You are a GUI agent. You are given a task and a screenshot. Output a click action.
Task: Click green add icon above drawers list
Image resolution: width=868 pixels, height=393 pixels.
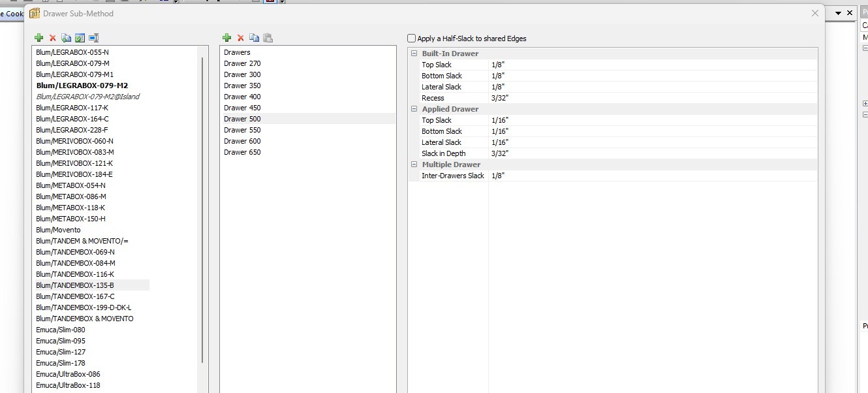[x=227, y=38]
